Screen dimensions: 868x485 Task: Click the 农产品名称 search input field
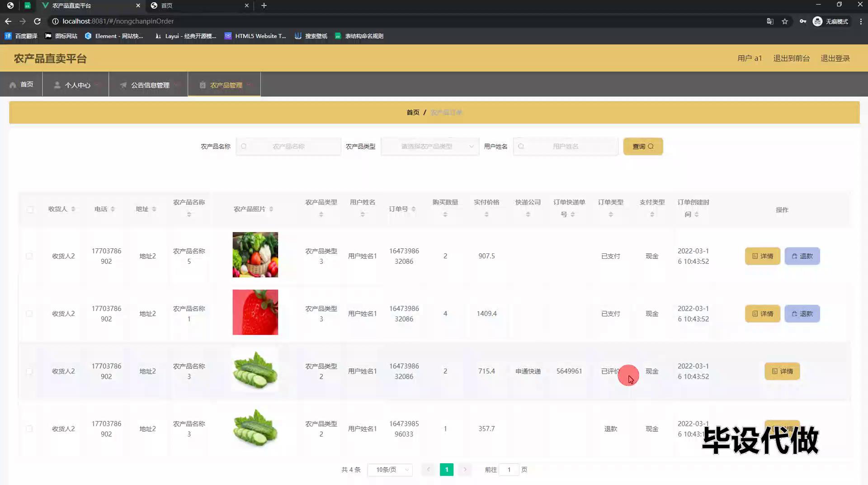(x=288, y=147)
